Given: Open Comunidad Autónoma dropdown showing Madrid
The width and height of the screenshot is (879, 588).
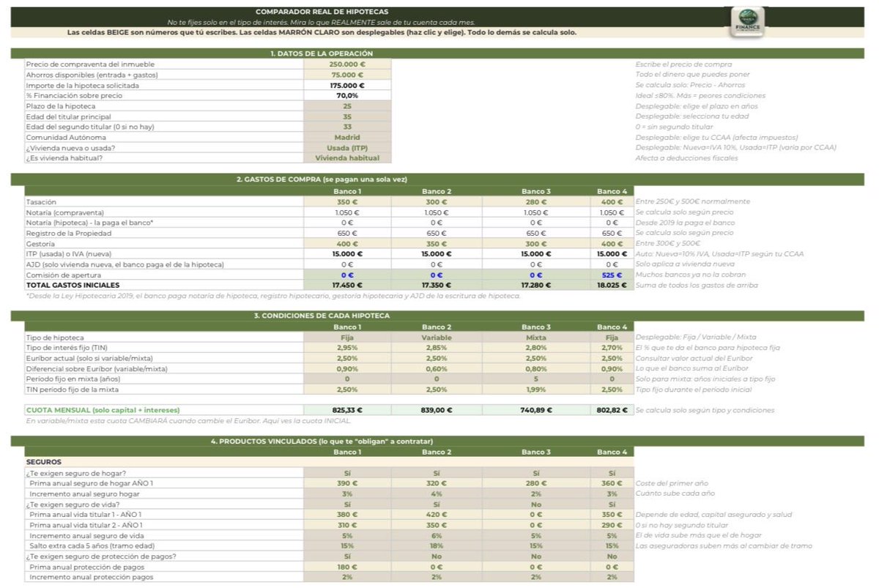Looking at the screenshot, I should coord(347,137).
